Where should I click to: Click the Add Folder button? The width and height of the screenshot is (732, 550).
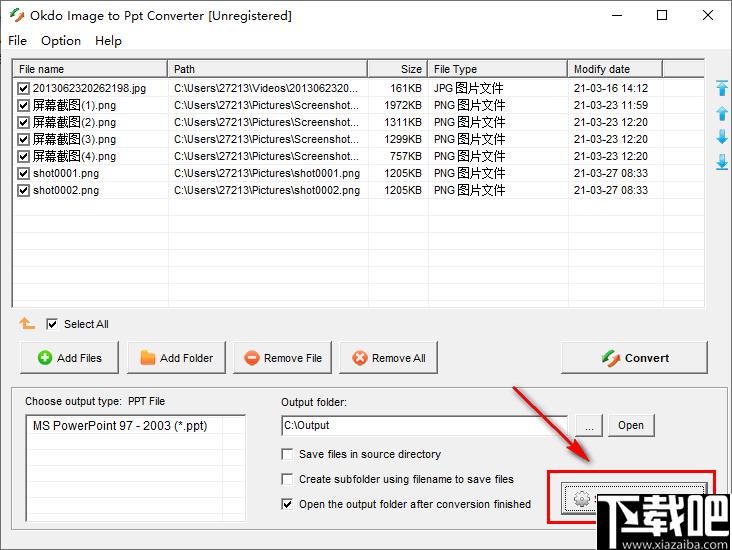[x=176, y=358]
